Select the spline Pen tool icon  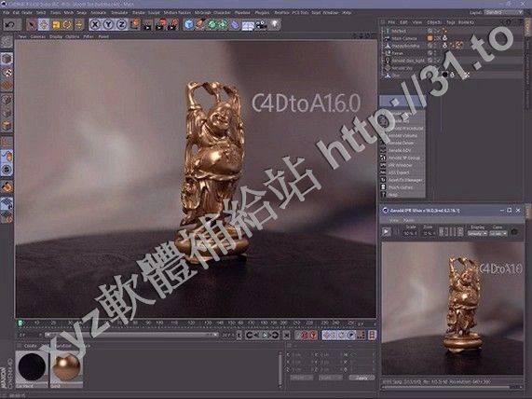tap(200, 25)
